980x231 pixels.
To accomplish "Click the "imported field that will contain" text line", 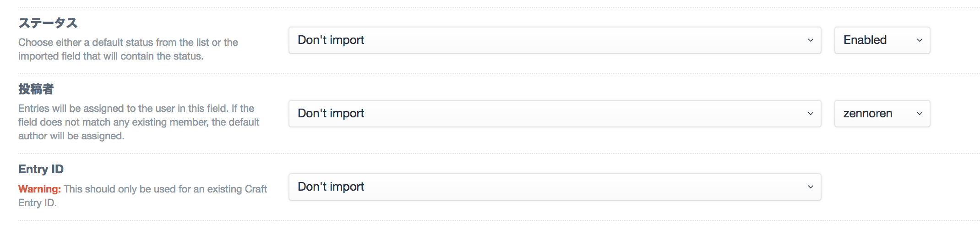I will click(111, 56).
